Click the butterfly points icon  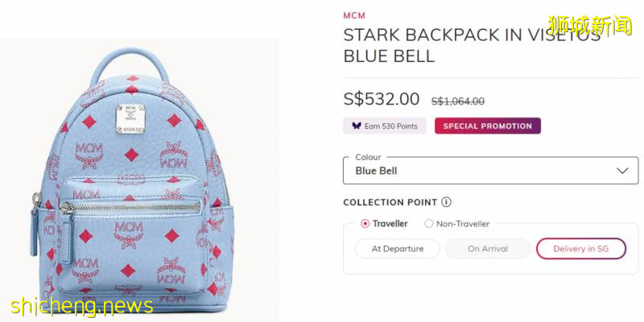point(357,126)
